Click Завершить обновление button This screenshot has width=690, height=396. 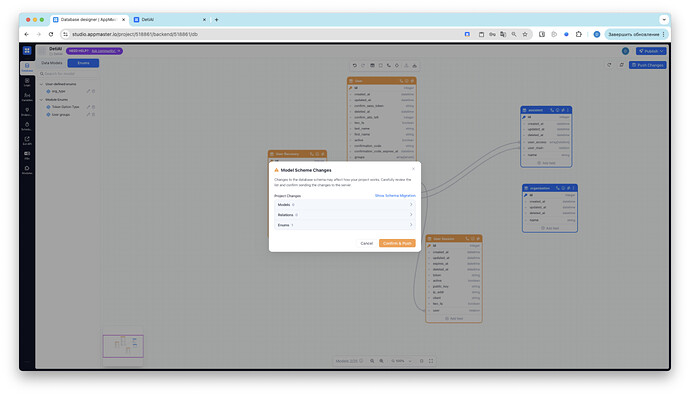636,34
